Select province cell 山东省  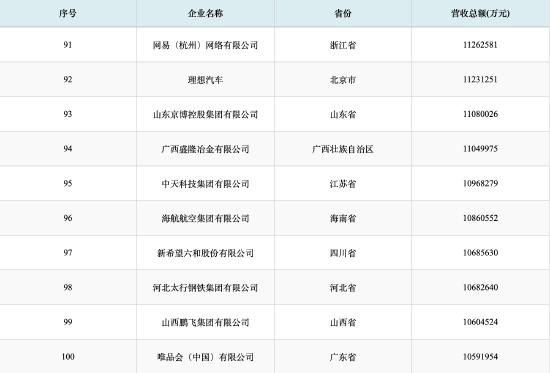tap(343, 114)
